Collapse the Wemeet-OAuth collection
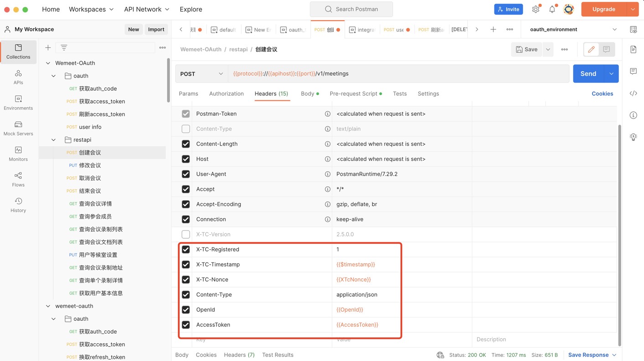644x361 pixels. click(48, 63)
